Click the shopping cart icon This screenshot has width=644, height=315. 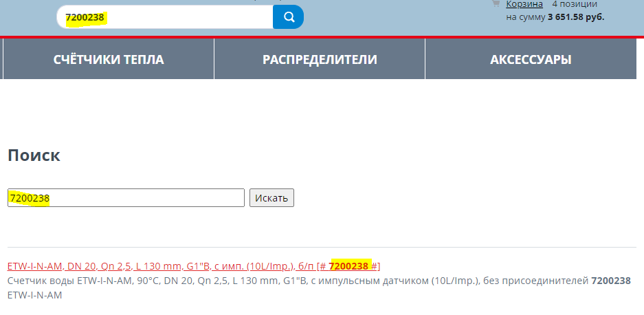click(496, 3)
